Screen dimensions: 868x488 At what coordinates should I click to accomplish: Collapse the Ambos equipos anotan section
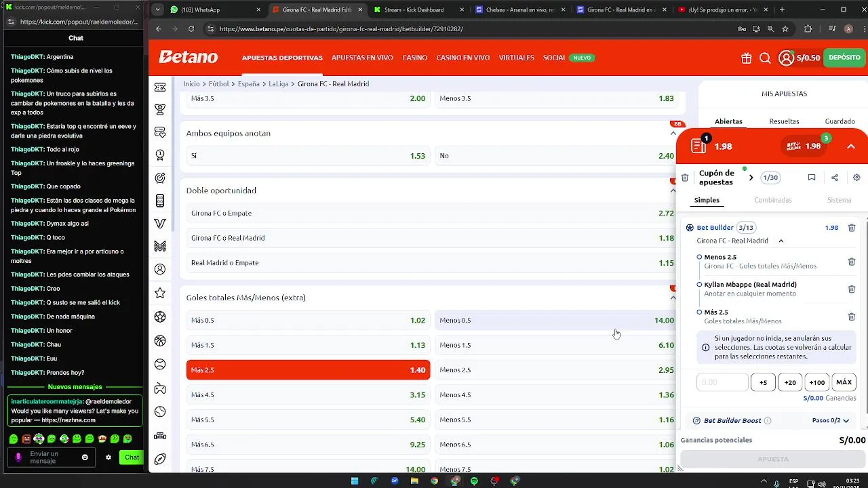click(673, 134)
